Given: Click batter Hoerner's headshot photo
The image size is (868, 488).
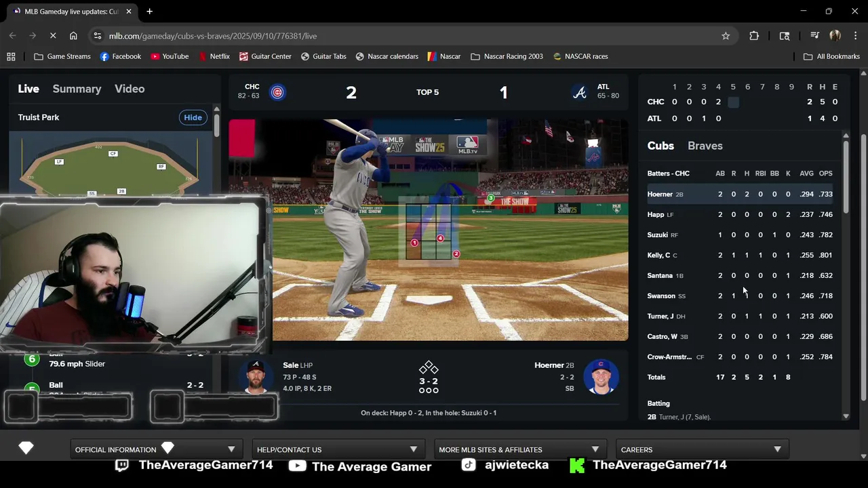Looking at the screenshot, I should pos(601,377).
